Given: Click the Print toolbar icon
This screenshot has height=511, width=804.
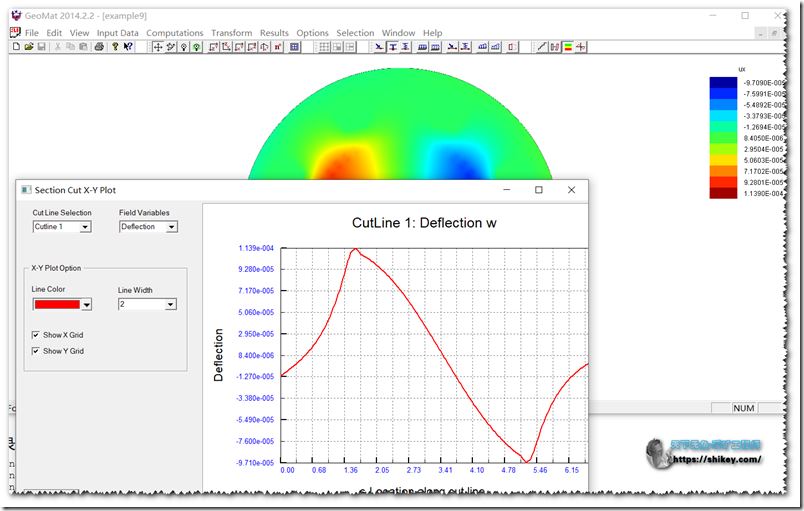Looking at the screenshot, I should coord(99,47).
